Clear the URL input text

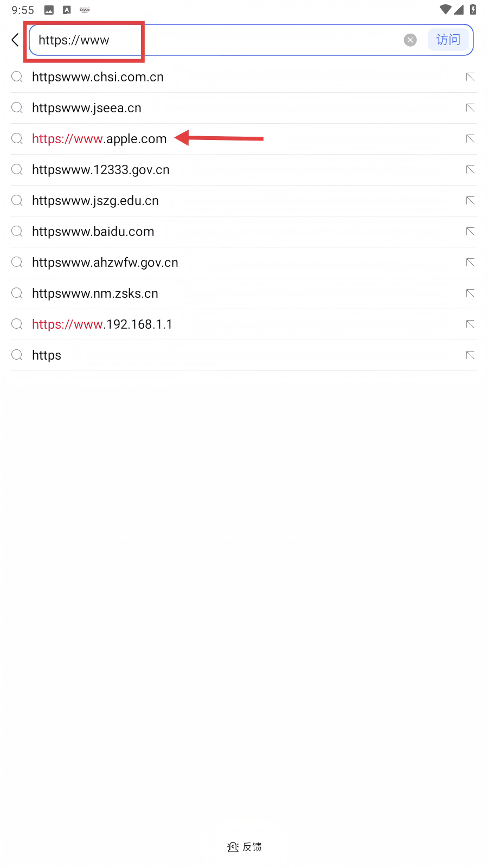pyautogui.click(x=410, y=40)
